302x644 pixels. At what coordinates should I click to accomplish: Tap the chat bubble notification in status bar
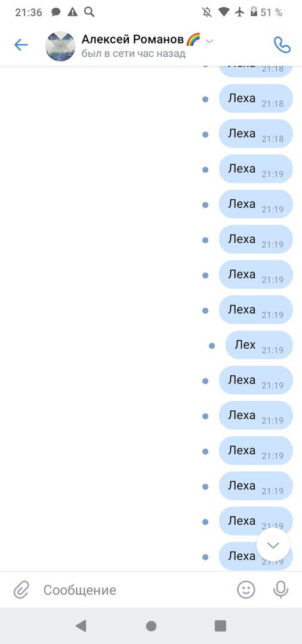click(x=56, y=13)
